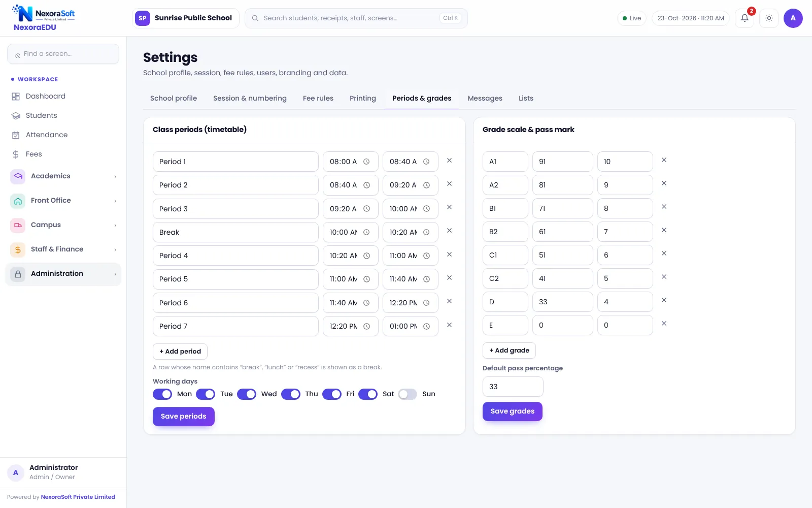
Task: Delete grade B2 row
Action: pyautogui.click(x=664, y=230)
